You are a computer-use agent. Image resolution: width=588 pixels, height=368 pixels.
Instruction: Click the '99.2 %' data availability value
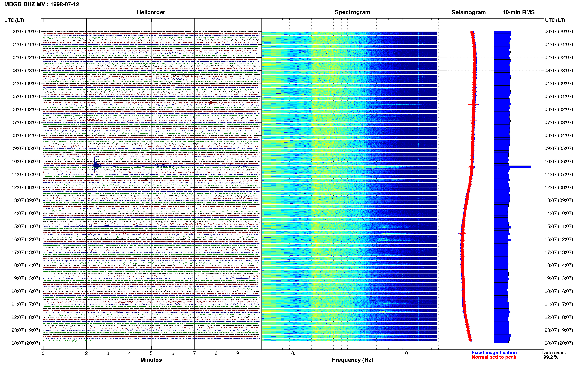click(551, 357)
